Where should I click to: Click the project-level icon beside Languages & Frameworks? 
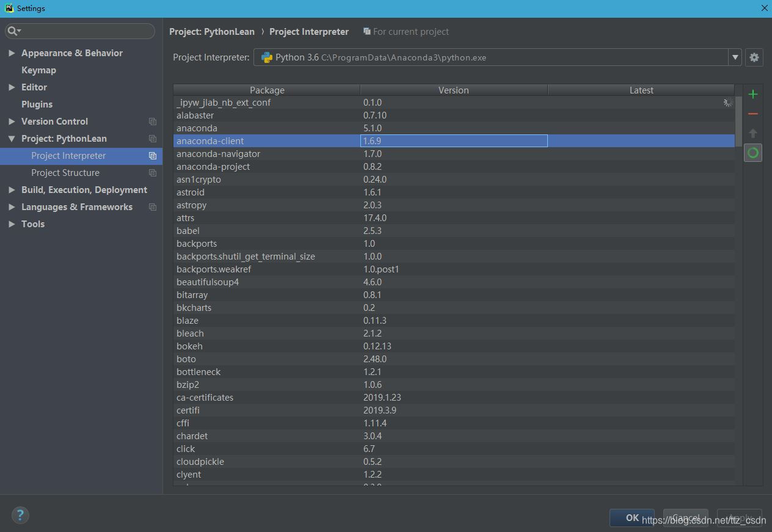click(x=153, y=207)
